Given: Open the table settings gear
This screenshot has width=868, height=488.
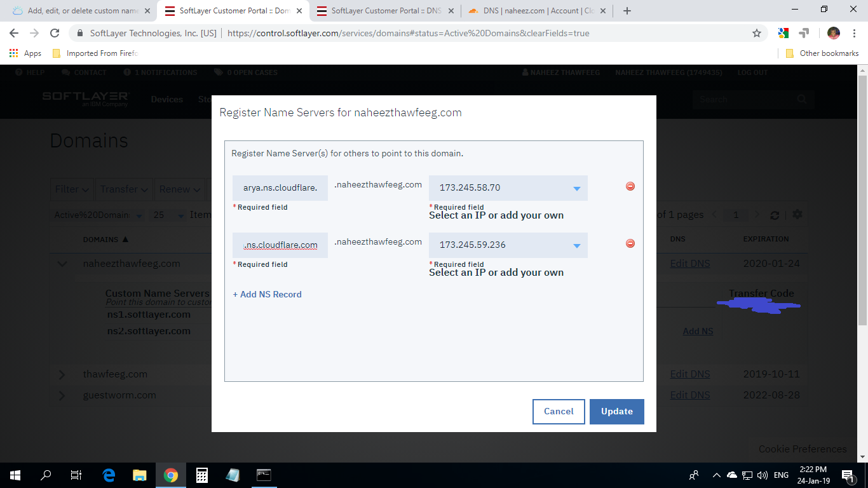Looking at the screenshot, I should pos(797,215).
